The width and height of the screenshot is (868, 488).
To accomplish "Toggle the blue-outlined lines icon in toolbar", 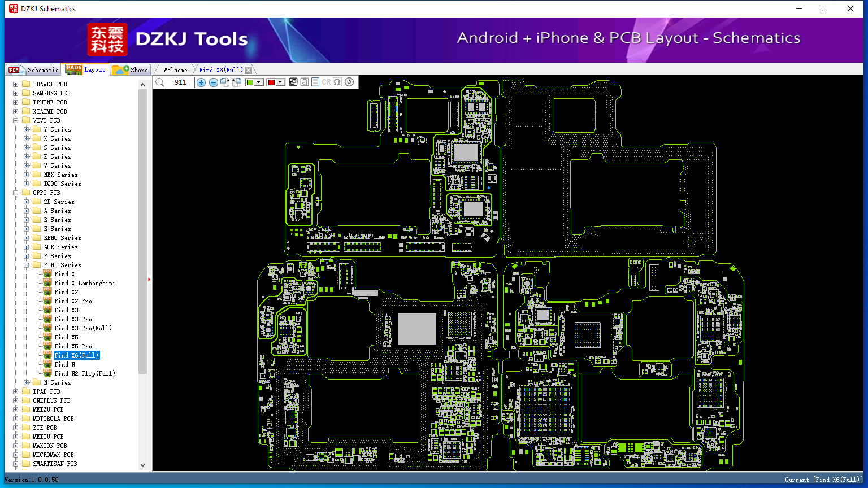I will (x=315, y=82).
